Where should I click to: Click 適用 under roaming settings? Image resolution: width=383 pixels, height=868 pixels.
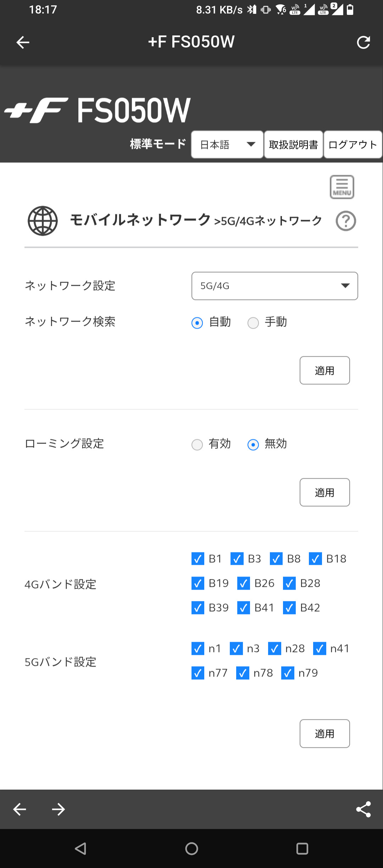tap(324, 493)
